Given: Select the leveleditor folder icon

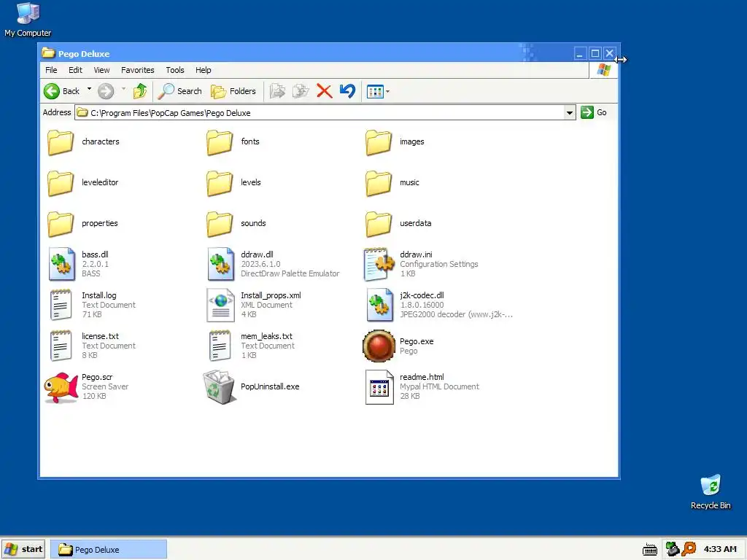Looking at the screenshot, I should pyautogui.click(x=61, y=183).
